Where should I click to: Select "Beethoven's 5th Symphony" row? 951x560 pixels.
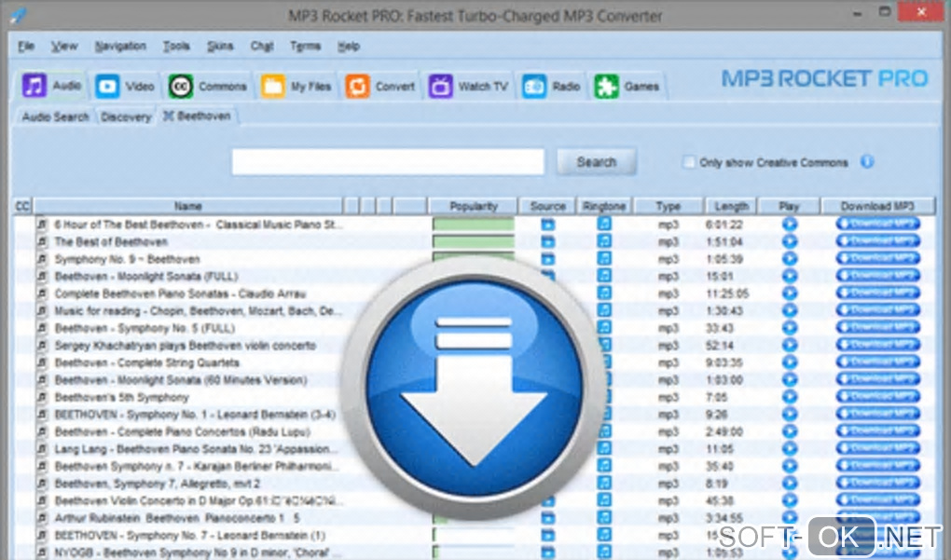click(121, 398)
